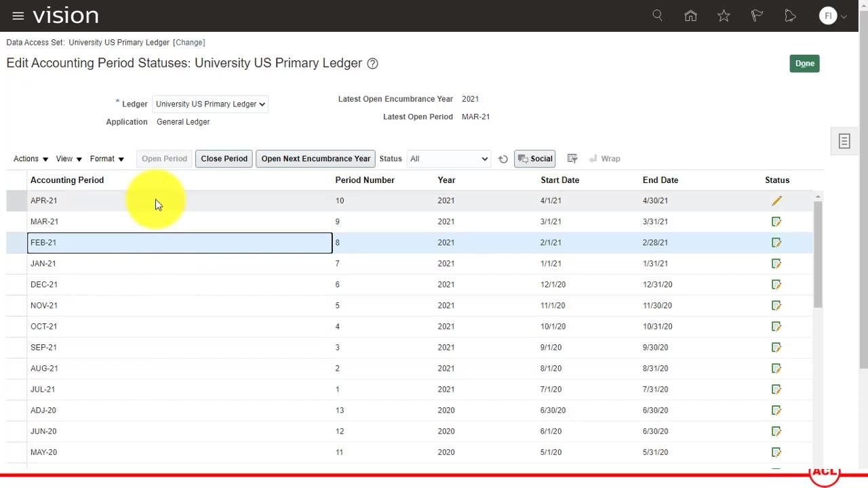
Task: Select the APR-21 accounting period row
Action: (x=410, y=201)
